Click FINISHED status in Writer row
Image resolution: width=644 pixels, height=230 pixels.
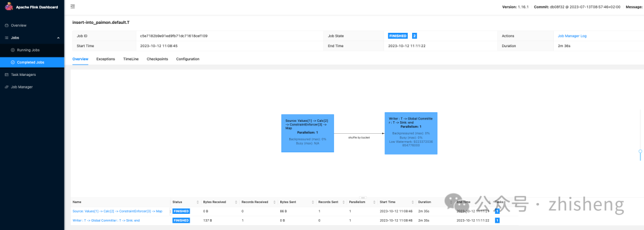pos(181,220)
